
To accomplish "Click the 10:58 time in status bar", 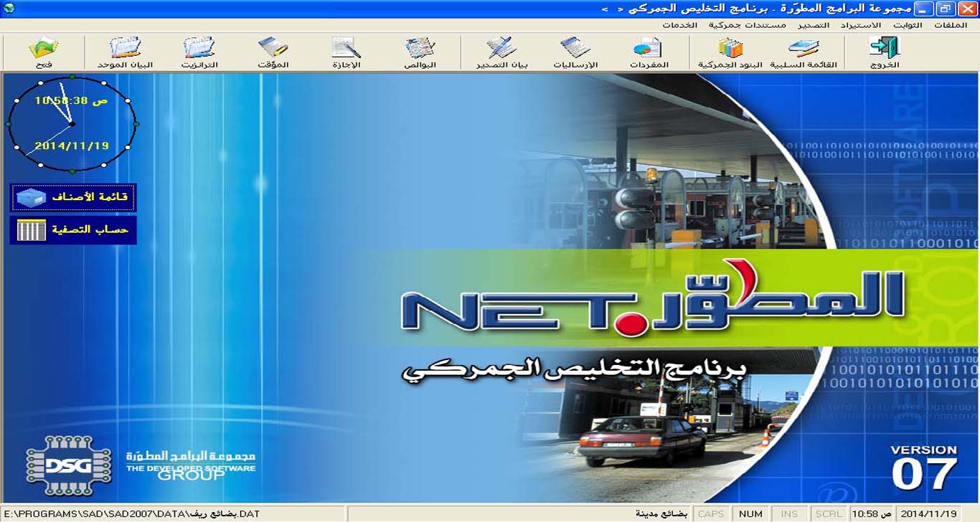I will pyautogui.click(x=872, y=514).
